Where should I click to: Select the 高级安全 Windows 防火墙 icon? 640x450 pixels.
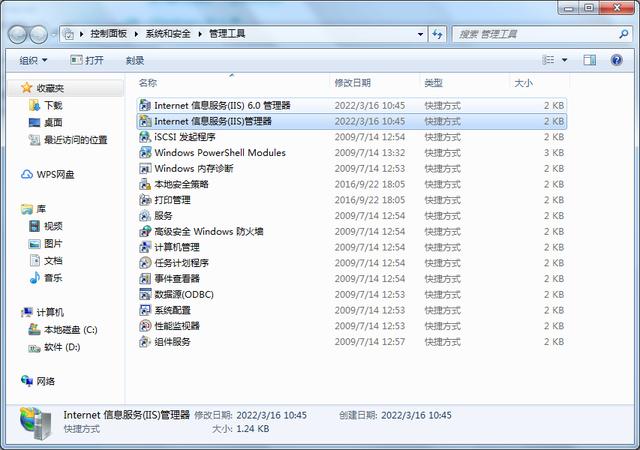(145, 232)
